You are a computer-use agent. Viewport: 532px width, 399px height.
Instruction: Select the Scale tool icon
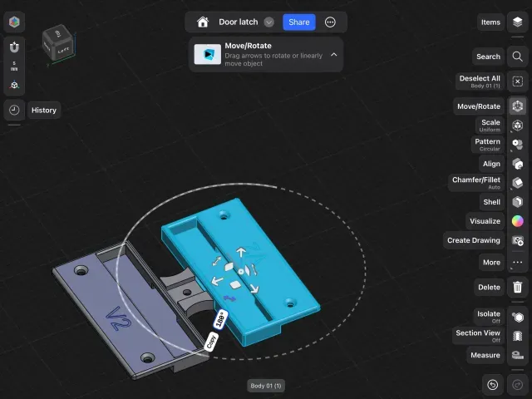pyautogui.click(x=517, y=126)
